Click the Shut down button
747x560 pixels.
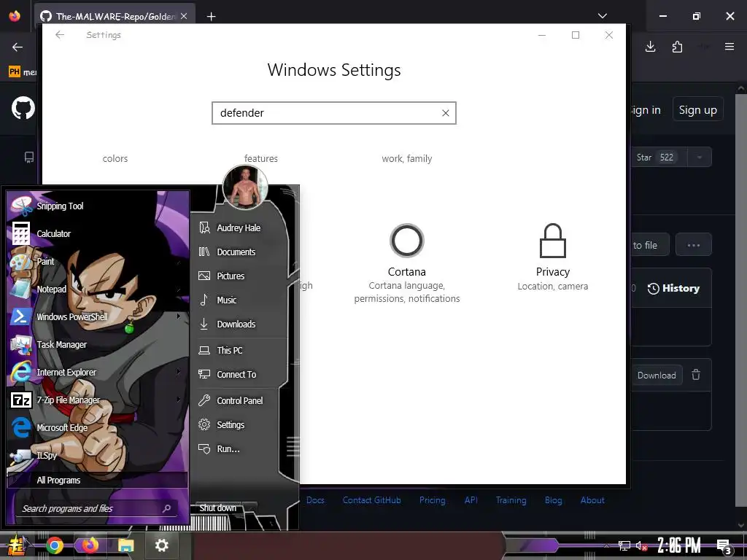217,507
